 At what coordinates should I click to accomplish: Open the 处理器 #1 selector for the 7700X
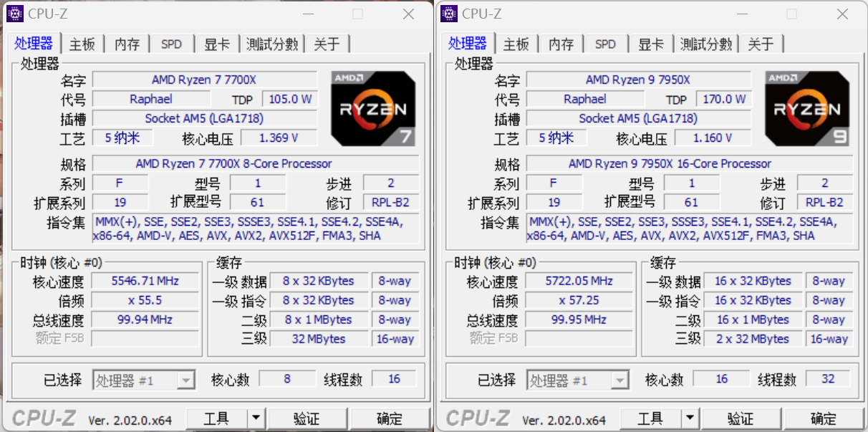click(x=144, y=380)
